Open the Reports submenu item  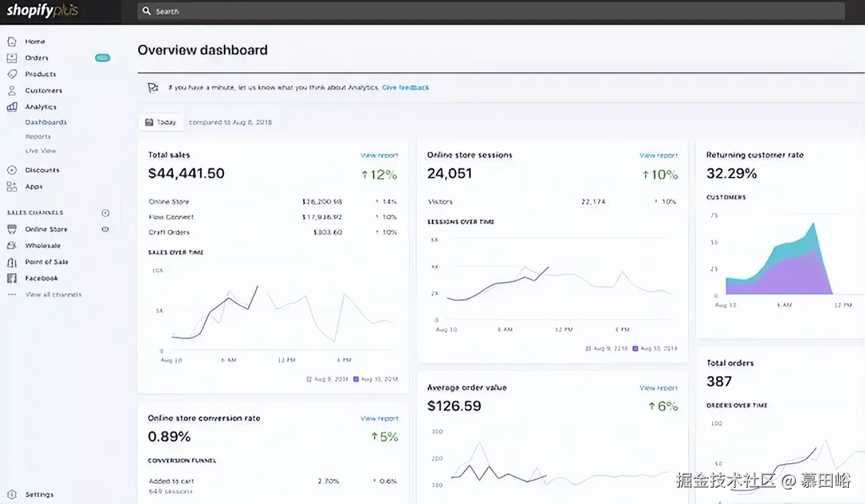click(38, 137)
